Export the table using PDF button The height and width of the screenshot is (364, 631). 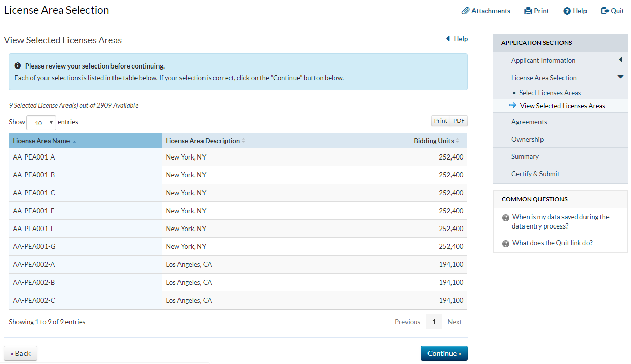(x=459, y=121)
